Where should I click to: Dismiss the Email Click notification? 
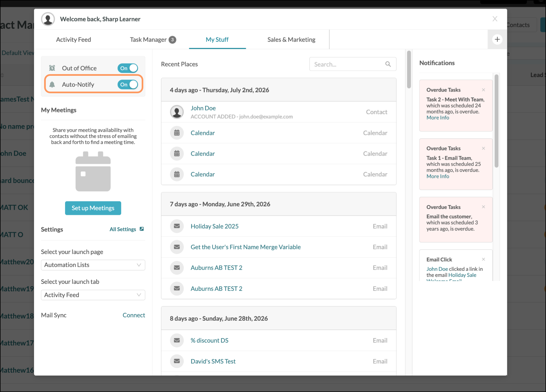[483, 259]
